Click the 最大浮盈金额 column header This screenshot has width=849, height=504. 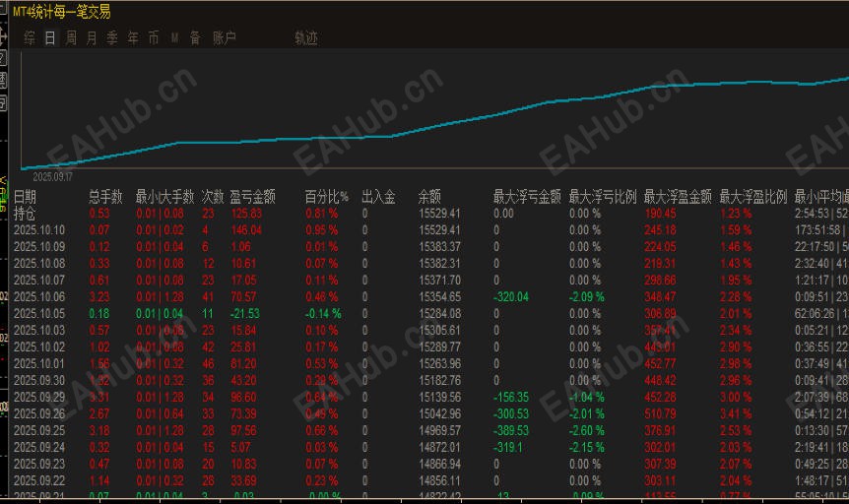[x=678, y=197]
